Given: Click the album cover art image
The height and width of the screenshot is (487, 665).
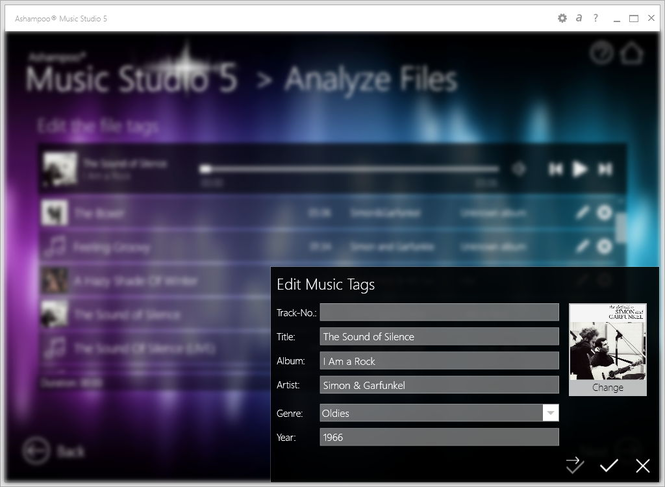Looking at the screenshot, I should click(608, 342).
